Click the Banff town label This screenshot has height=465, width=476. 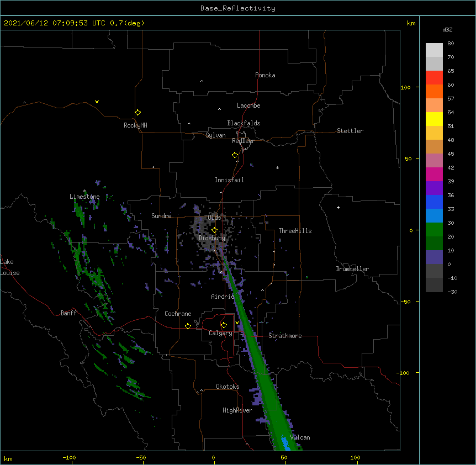(x=68, y=313)
